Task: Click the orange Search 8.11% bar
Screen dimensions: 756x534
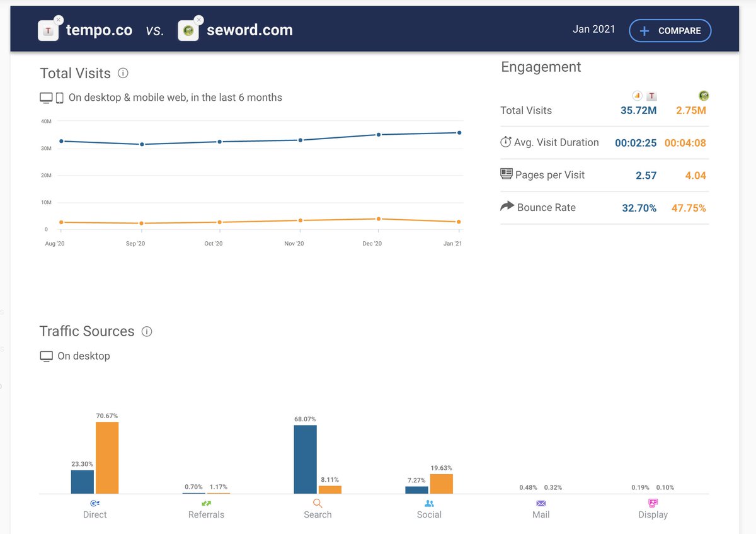Action: point(330,489)
